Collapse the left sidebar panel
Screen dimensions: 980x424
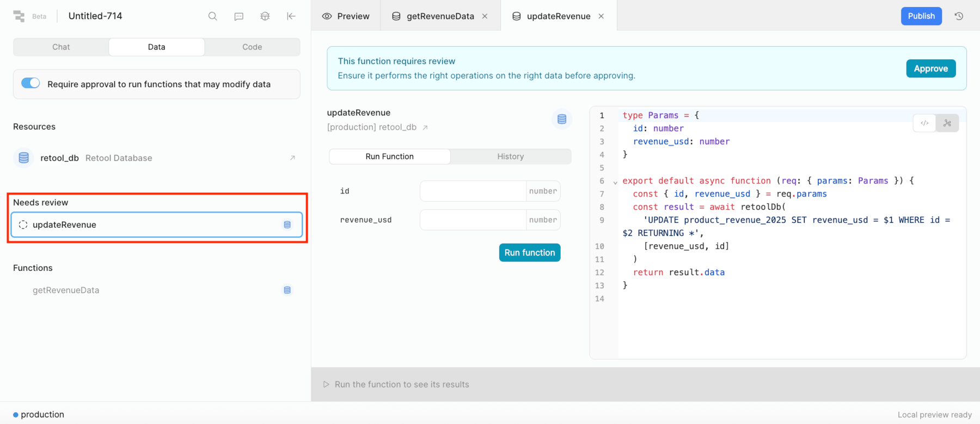291,16
